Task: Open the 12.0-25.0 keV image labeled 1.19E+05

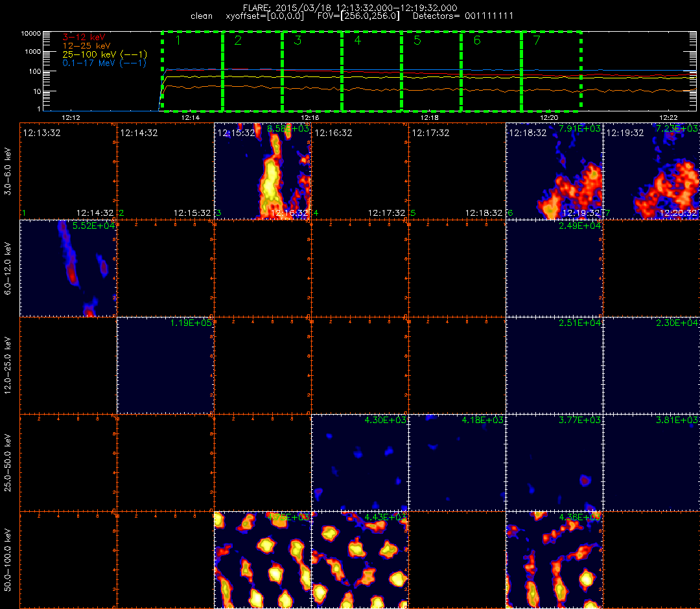Action: click(165, 365)
